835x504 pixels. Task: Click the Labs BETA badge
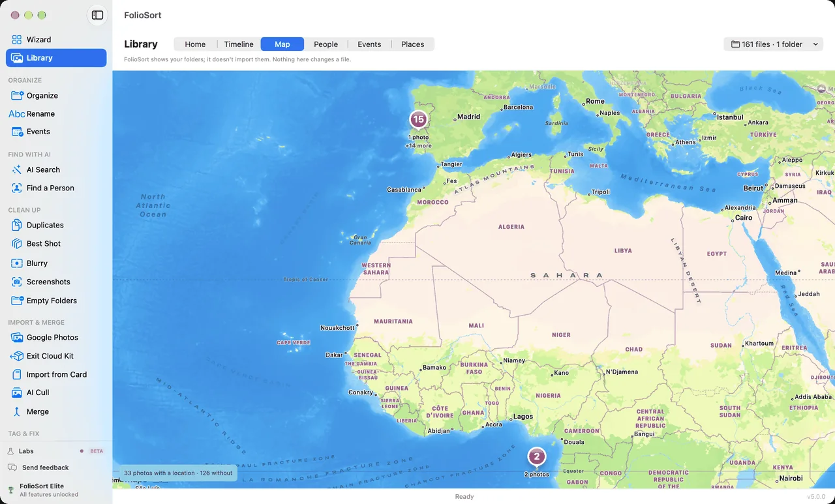coord(97,451)
